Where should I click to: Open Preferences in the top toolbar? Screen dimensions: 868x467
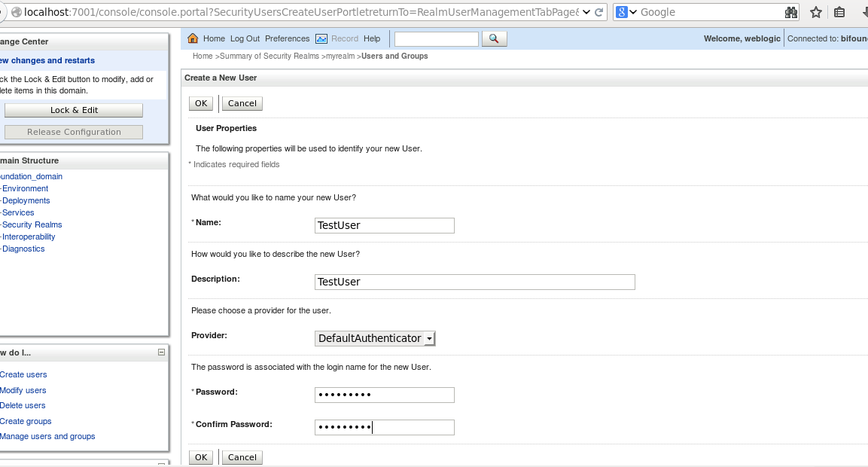(x=288, y=38)
